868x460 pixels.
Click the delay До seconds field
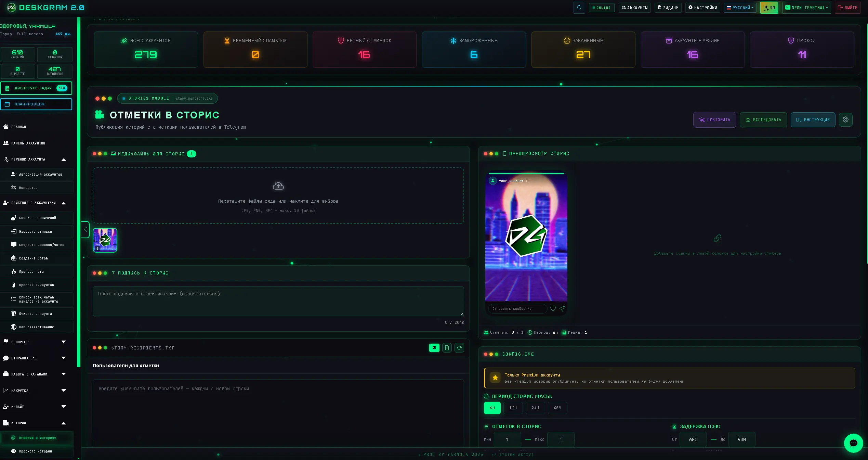(742, 439)
